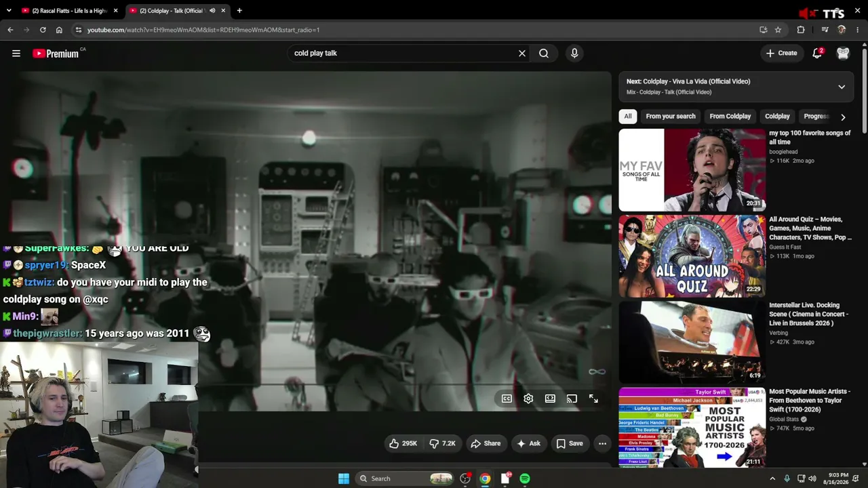
Task: Click the Create button
Action: [x=781, y=53]
